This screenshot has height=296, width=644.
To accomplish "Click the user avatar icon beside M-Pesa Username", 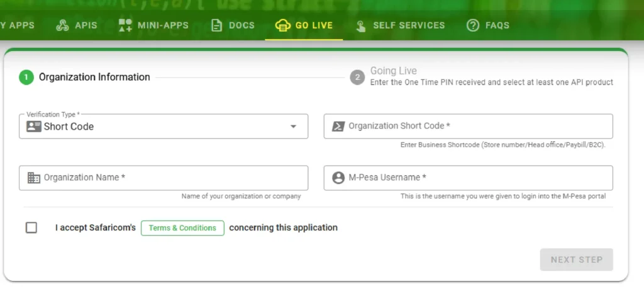I will 338,178.
